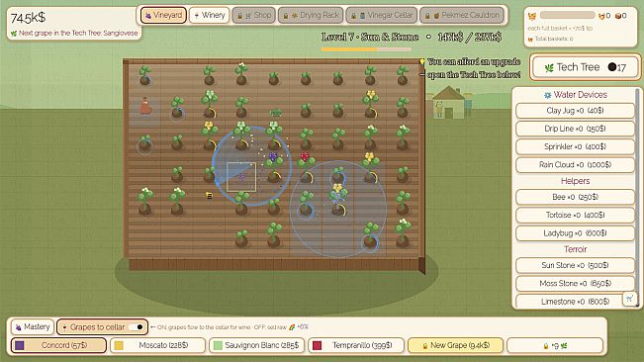Viewport: 644px width, 362px height.
Task: Hire a Bee helper
Action: [x=575, y=197]
